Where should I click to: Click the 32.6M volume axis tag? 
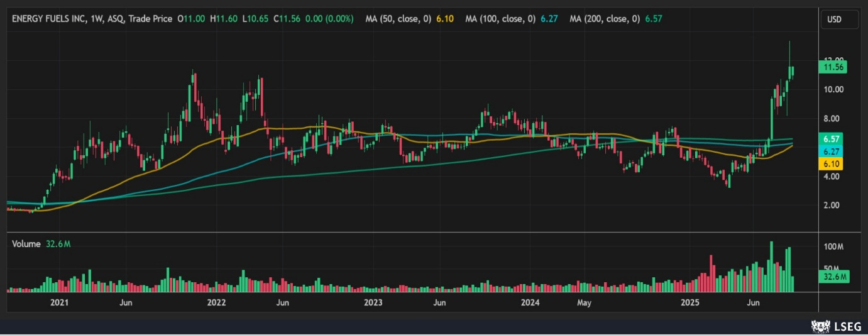point(835,277)
